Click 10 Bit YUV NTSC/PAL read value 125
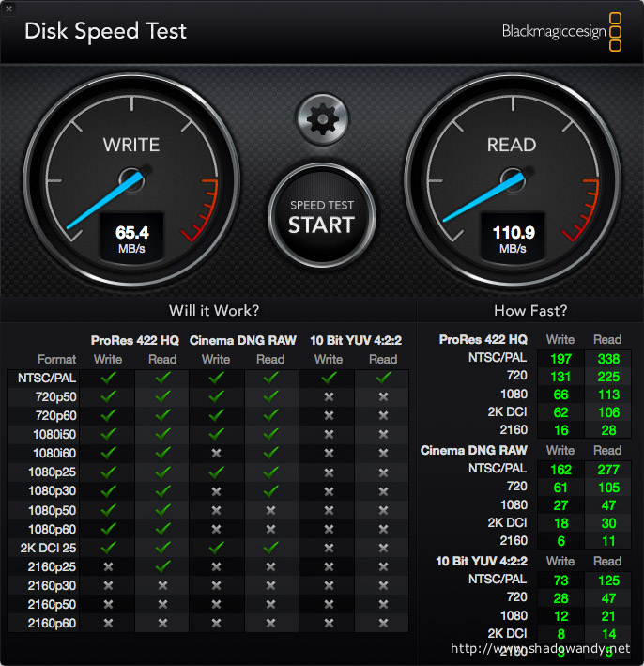The image size is (644, 666). [608, 581]
